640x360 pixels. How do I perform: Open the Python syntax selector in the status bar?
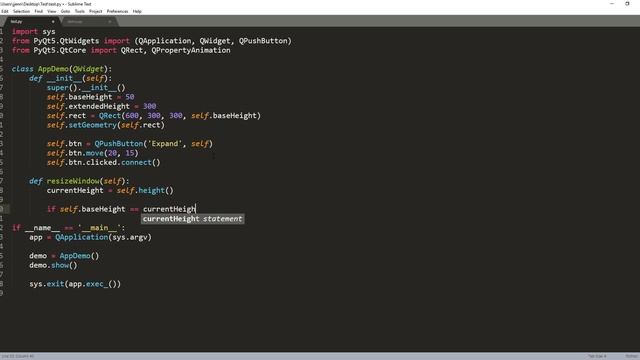click(x=632, y=356)
